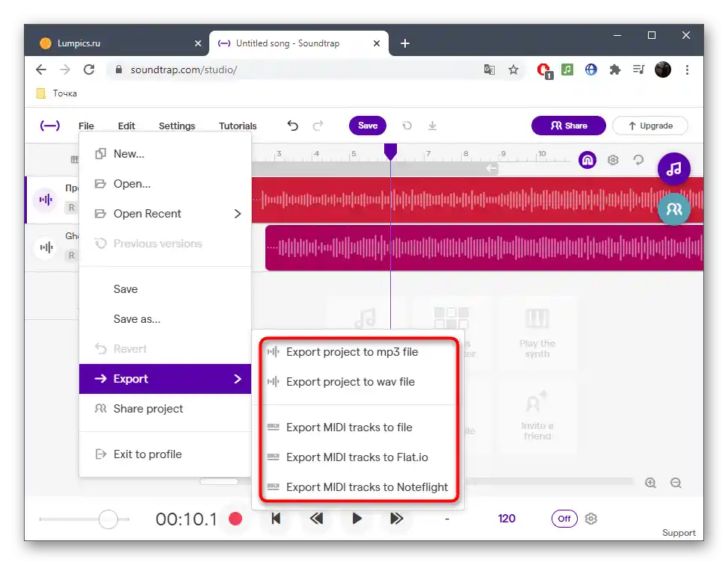Click the Ghost track's waveform instrument icon
The width and height of the screenshot is (728, 565).
(x=46, y=247)
